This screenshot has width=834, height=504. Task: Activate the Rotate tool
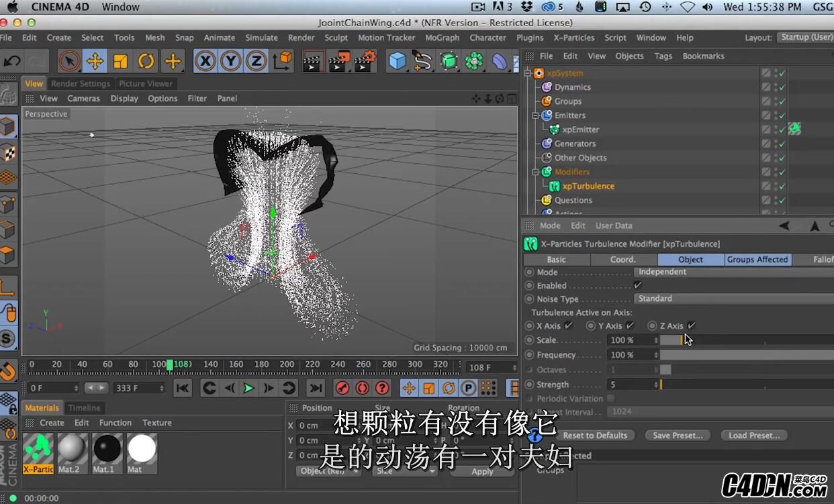pyautogui.click(x=146, y=62)
